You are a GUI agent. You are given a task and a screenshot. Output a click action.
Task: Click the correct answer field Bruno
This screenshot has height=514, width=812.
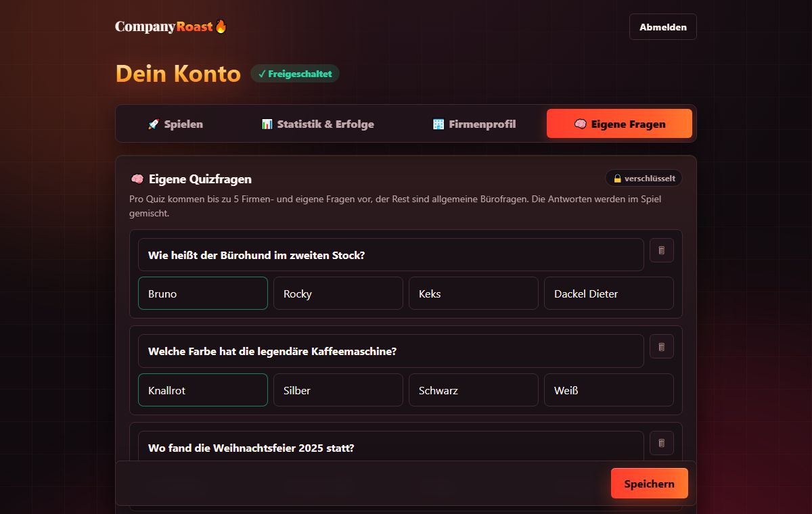point(203,294)
